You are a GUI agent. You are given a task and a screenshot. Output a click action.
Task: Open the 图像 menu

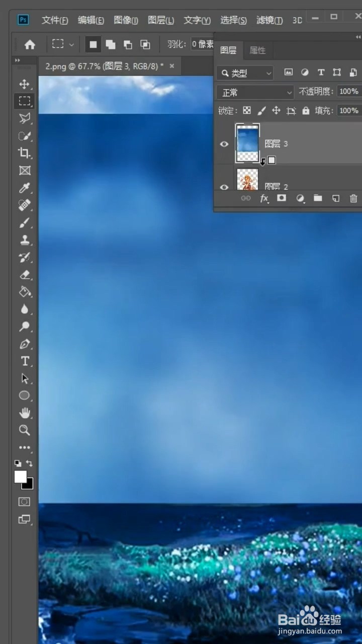click(x=126, y=20)
